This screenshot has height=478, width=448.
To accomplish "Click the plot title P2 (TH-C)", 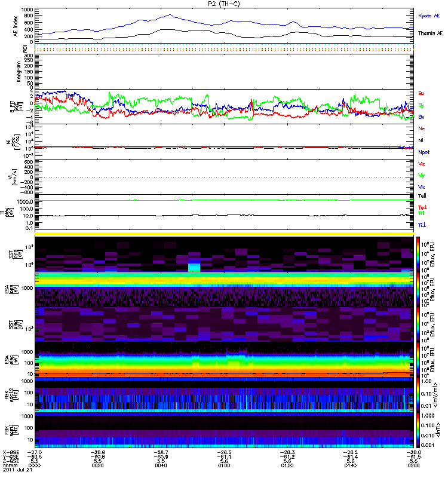I will point(224,4).
